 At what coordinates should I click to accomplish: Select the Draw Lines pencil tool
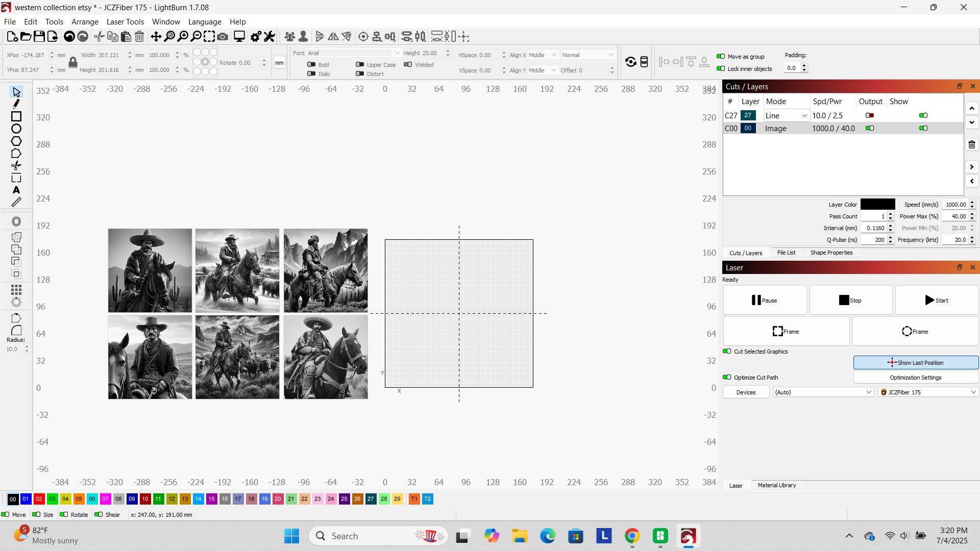point(16,104)
